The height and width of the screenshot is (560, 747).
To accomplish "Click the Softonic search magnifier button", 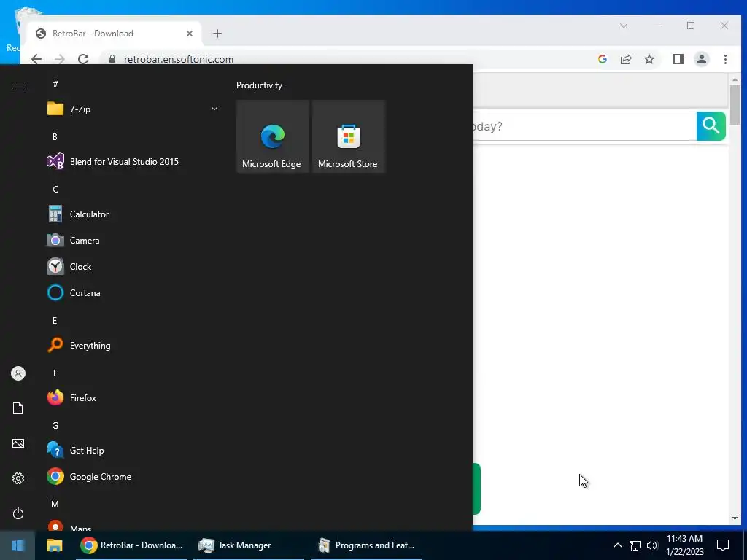I will tap(711, 126).
